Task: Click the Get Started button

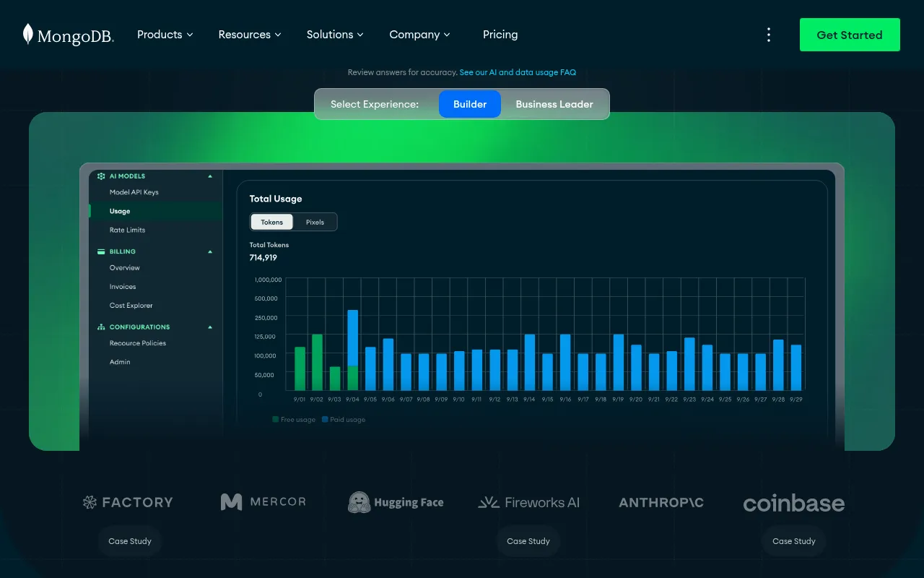Action: point(850,35)
